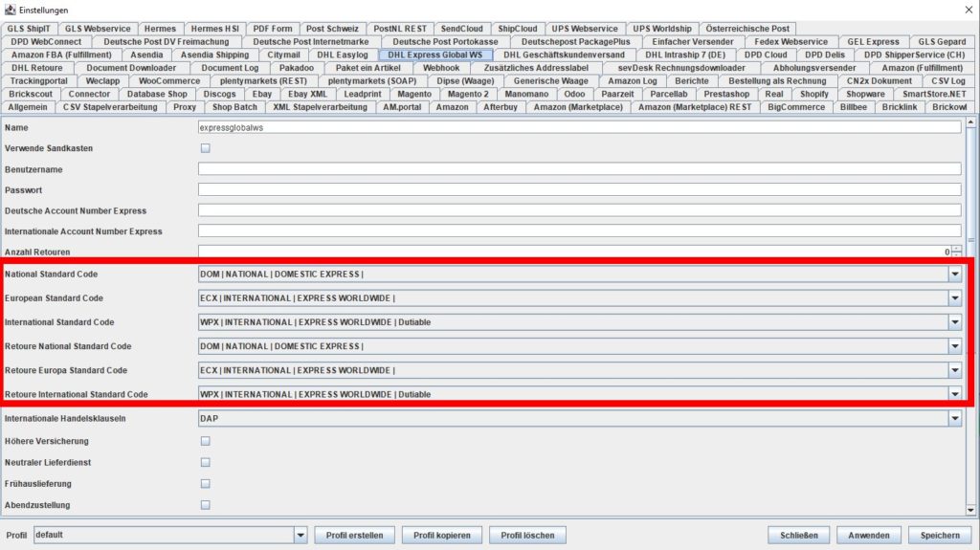This screenshot has width=980, height=550.
Task: Save settings with the Speichern button
Action: 940,535
